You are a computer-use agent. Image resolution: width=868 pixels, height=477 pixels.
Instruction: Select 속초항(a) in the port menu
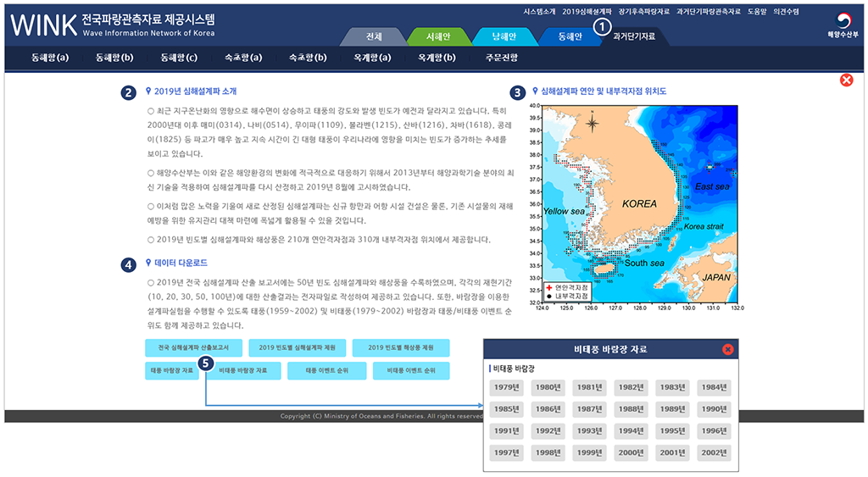[243, 58]
